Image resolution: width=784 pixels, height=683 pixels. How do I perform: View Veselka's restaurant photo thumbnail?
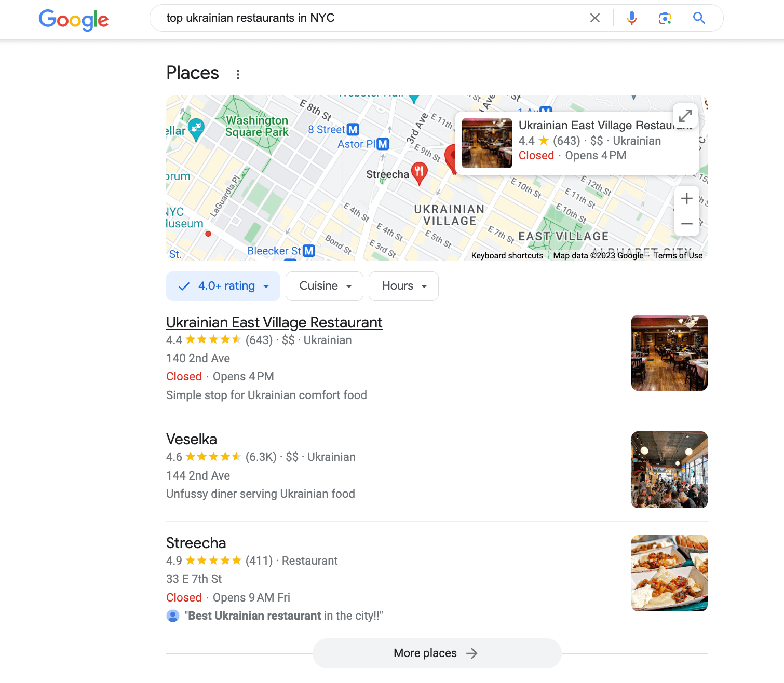point(669,470)
